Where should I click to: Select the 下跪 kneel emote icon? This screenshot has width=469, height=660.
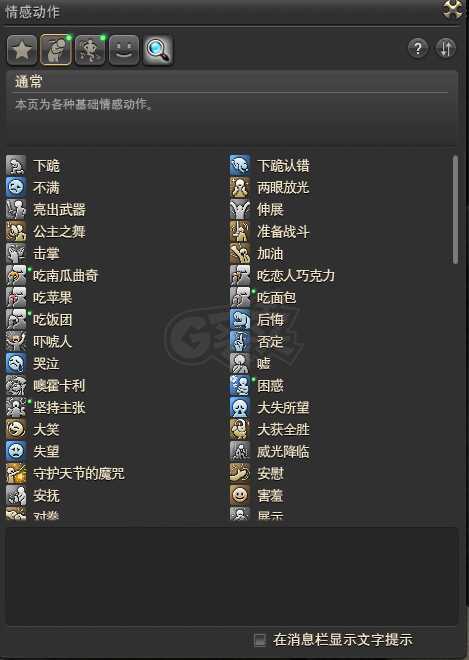pos(16,165)
